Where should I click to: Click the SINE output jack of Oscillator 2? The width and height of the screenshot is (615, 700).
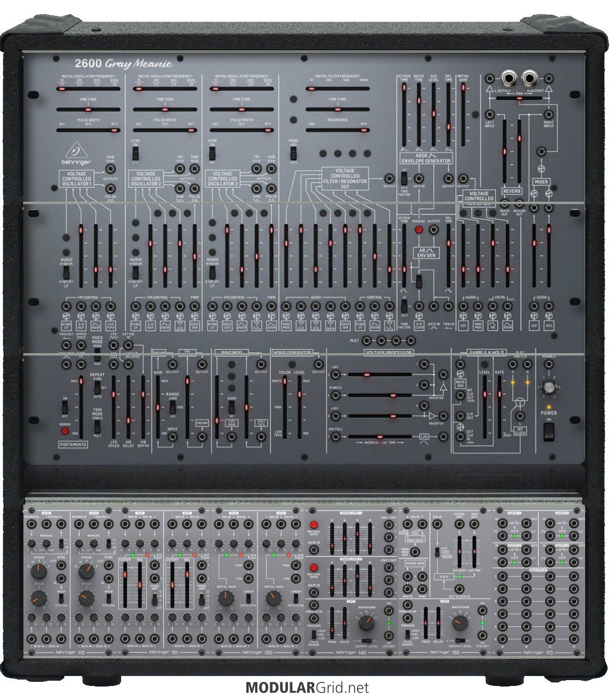180,189
